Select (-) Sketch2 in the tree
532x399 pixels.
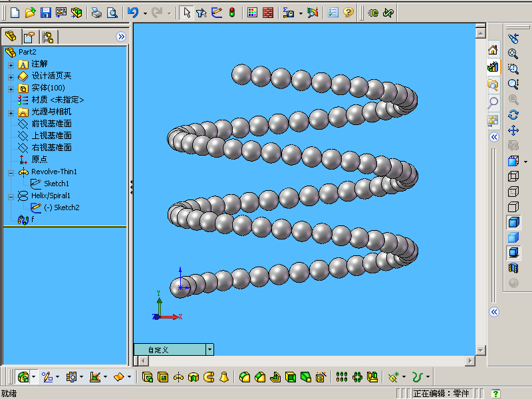point(62,207)
